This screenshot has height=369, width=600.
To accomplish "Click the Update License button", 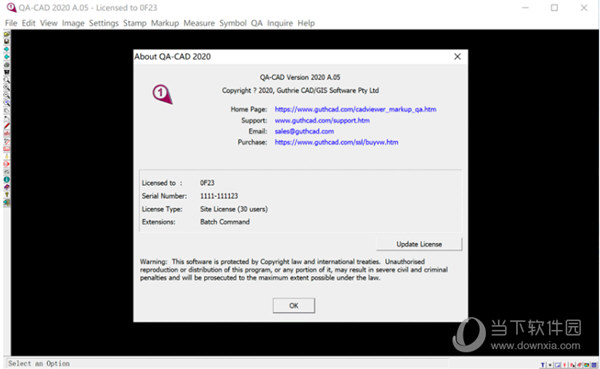I will coord(419,244).
